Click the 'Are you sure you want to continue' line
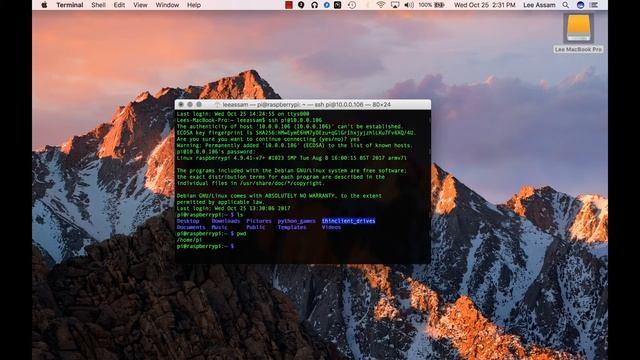The height and width of the screenshot is (360, 640). pos(268,139)
